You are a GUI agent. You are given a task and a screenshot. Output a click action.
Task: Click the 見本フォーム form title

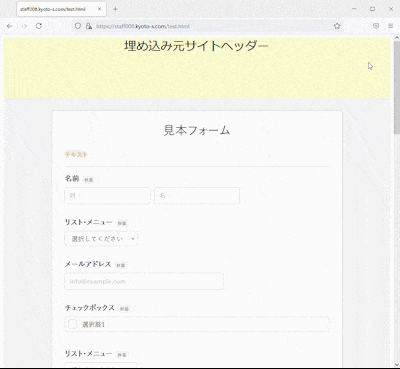(x=197, y=130)
